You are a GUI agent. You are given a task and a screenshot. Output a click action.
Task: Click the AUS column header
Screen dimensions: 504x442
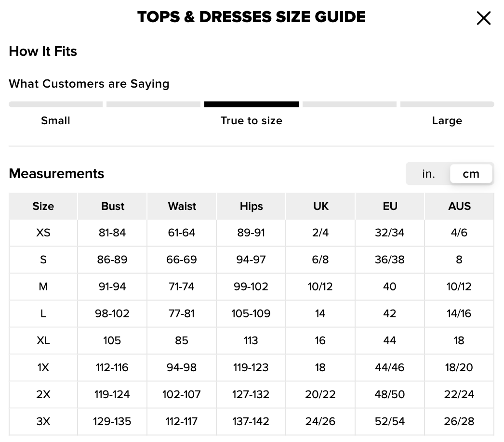(x=459, y=206)
